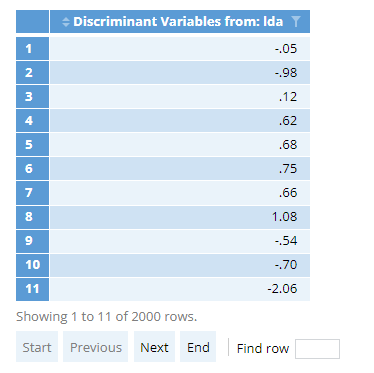Go to the Next page of rows
374x373 pixels.
(x=154, y=347)
